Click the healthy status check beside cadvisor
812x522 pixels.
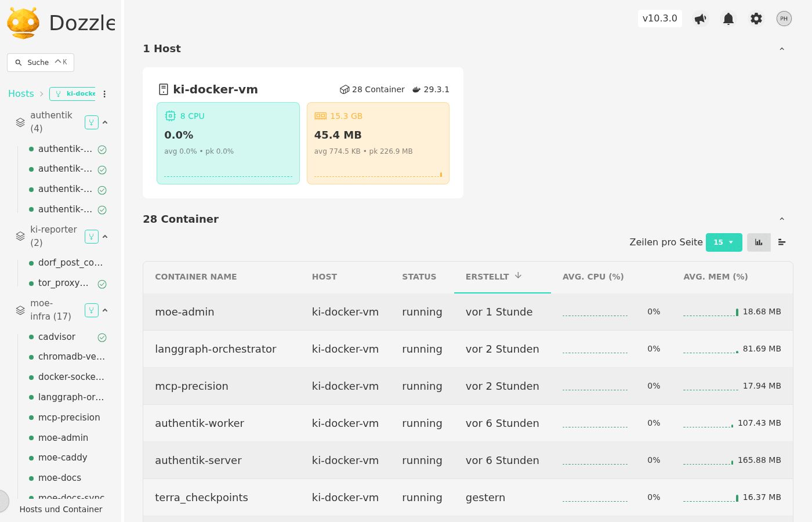(102, 337)
